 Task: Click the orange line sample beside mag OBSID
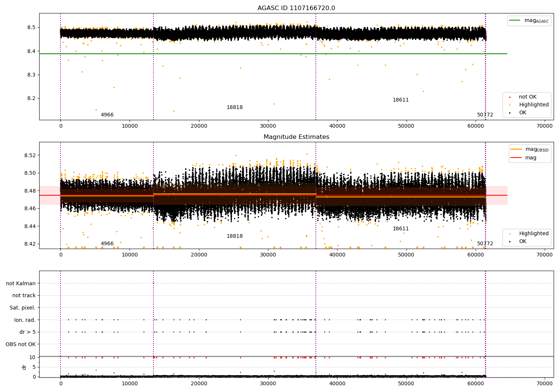point(516,149)
